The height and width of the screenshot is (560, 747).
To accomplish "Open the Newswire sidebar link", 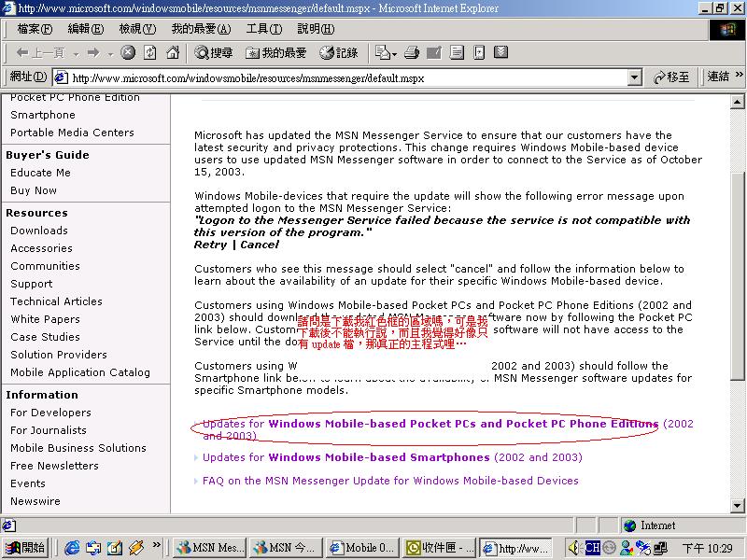I will (35, 501).
